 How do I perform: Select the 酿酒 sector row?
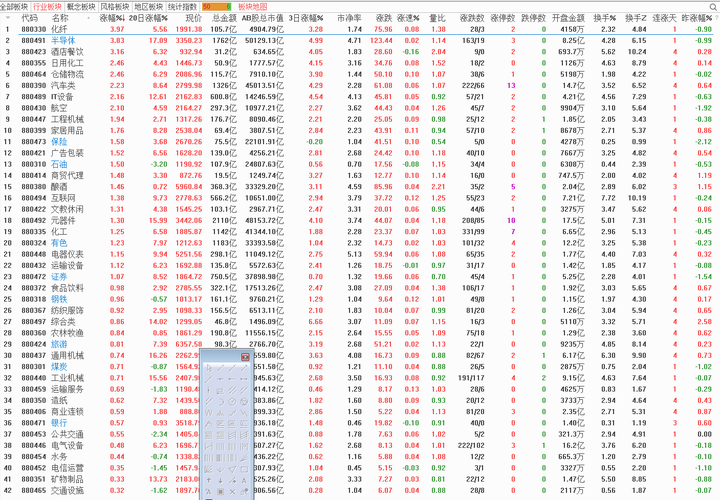(x=360, y=186)
